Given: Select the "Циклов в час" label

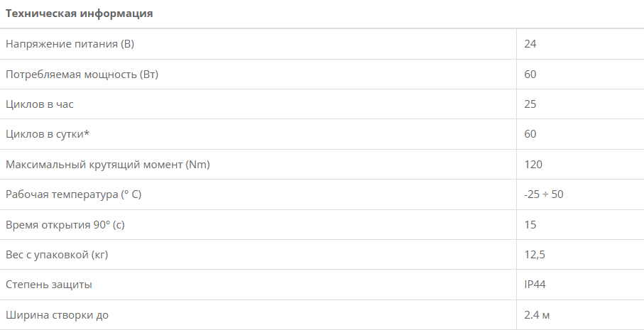Looking at the screenshot, I should tap(40, 104).
